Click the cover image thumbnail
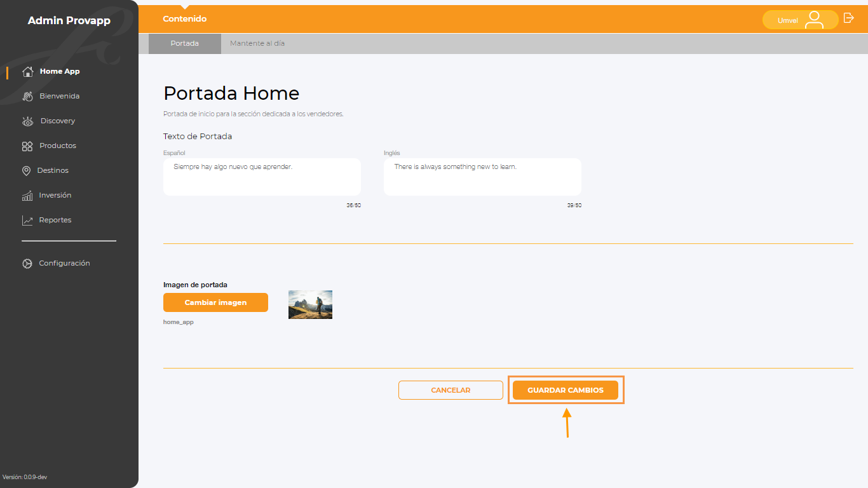 pos(310,304)
